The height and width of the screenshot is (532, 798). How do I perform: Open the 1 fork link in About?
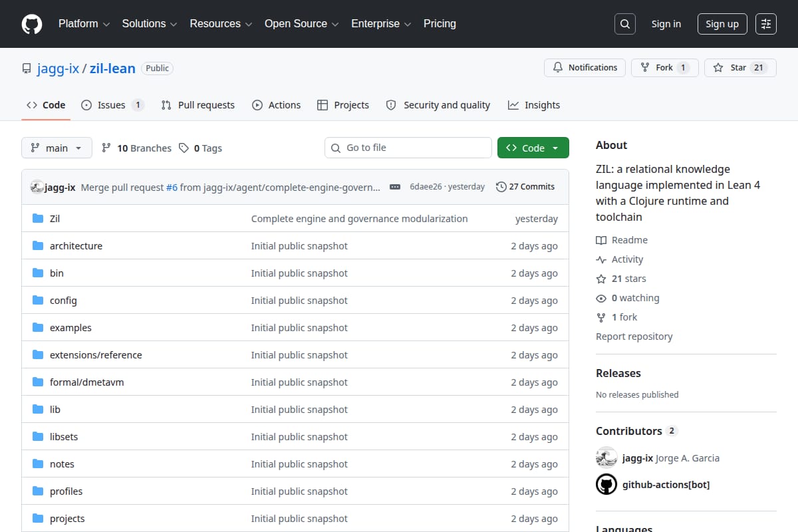(x=617, y=317)
